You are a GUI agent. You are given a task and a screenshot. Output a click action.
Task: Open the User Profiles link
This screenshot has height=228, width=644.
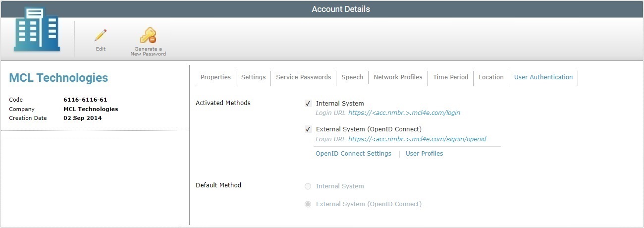424,154
